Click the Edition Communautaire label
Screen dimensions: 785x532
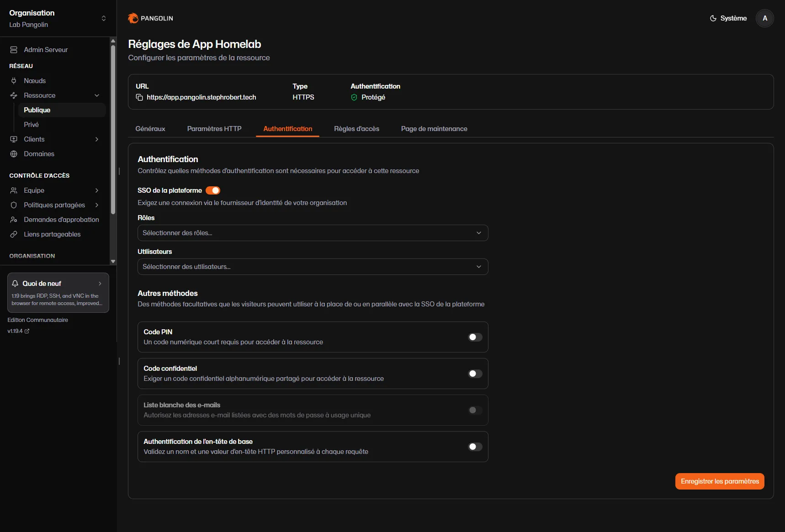click(x=38, y=320)
